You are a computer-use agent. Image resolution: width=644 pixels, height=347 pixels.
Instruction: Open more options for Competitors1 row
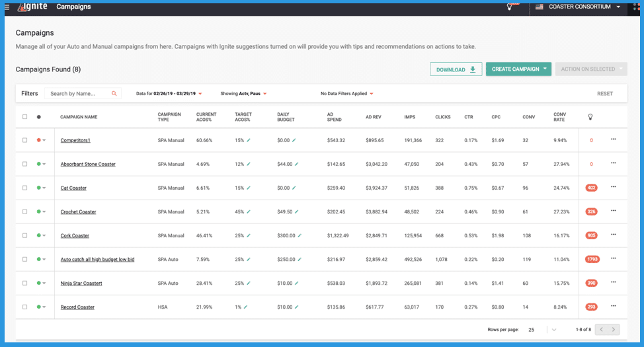pos(613,139)
